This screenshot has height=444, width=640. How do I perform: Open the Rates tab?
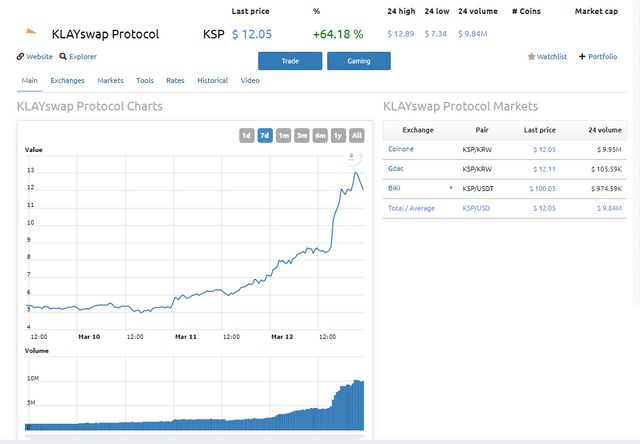point(175,80)
